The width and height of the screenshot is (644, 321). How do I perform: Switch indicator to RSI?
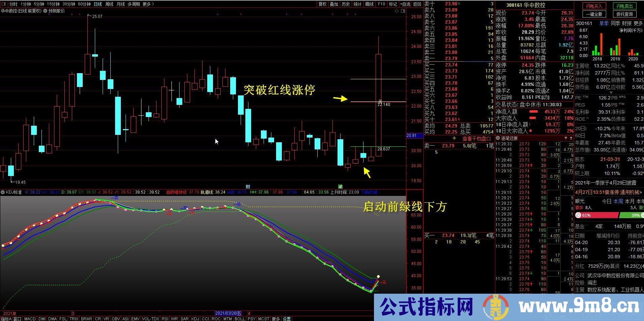[x=165, y=319]
